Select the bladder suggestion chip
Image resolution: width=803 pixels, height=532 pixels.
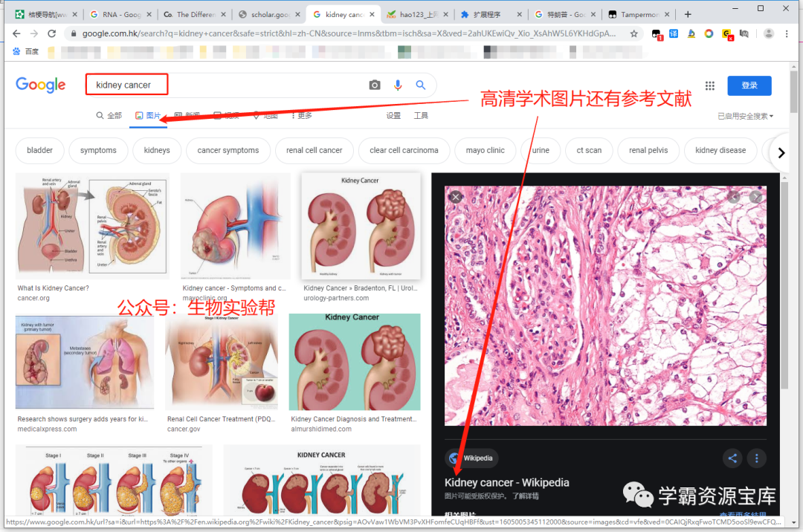click(x=39, y=150)
